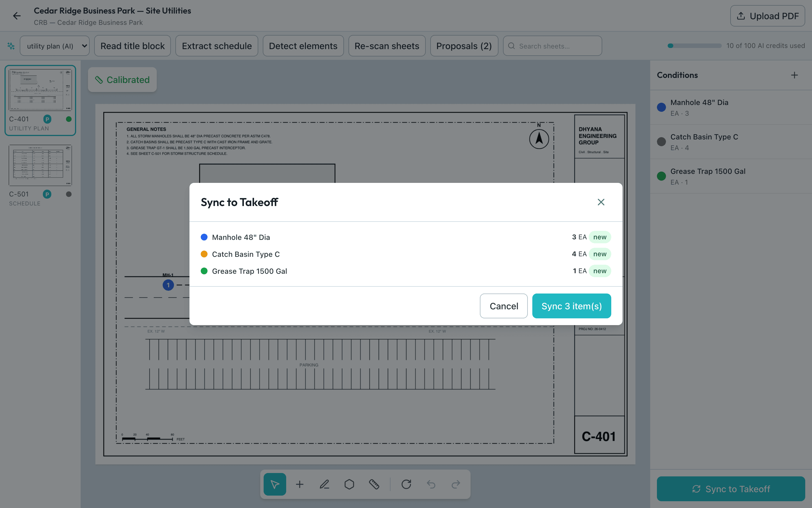
Task: Open the utility plan (AI) dropdown
Action: point(55,46)
